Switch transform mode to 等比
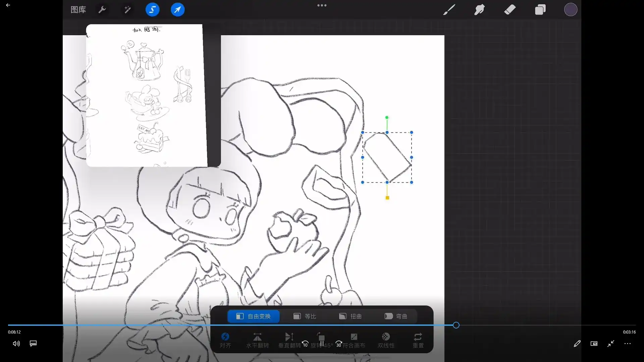 305,316
